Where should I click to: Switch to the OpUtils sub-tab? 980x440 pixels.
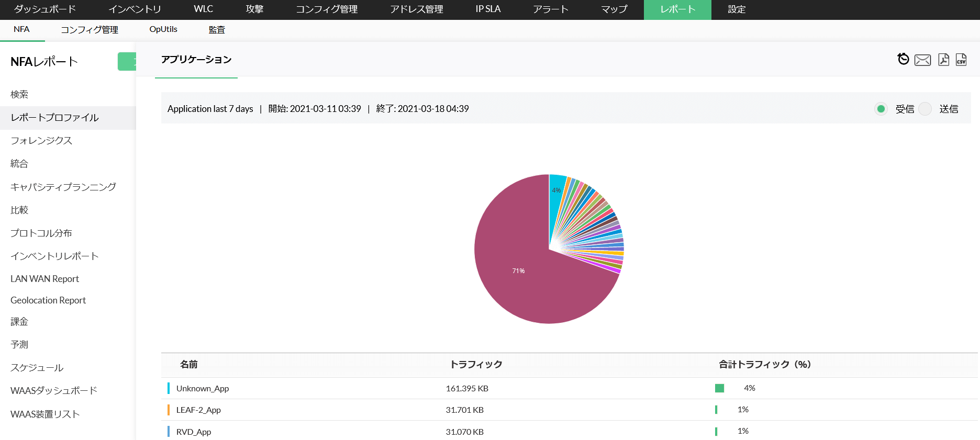point(163,29)
